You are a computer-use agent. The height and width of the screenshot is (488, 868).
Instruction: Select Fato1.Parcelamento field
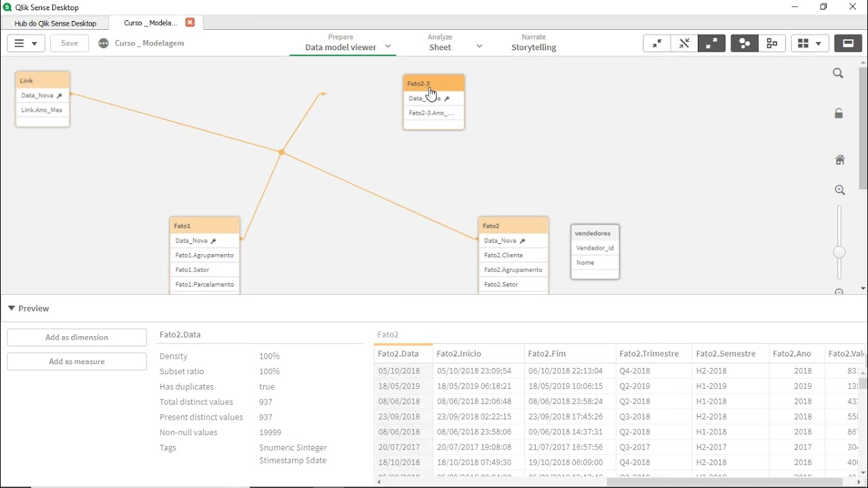205,285
